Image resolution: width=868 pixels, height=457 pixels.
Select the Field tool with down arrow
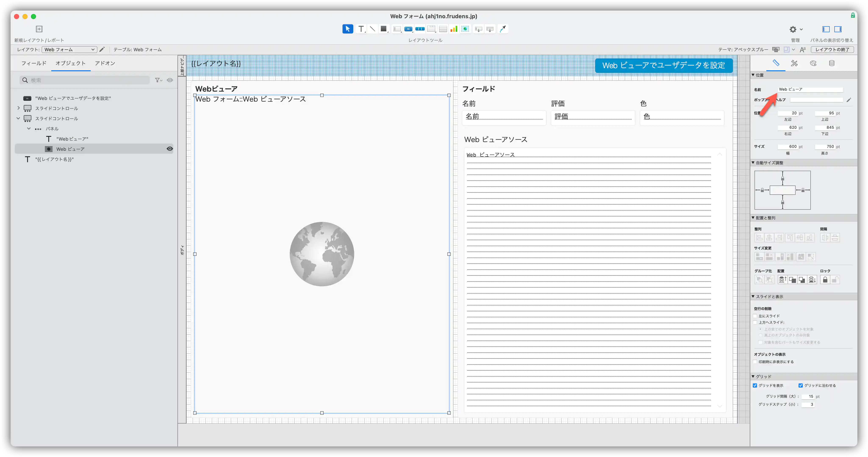478,29
